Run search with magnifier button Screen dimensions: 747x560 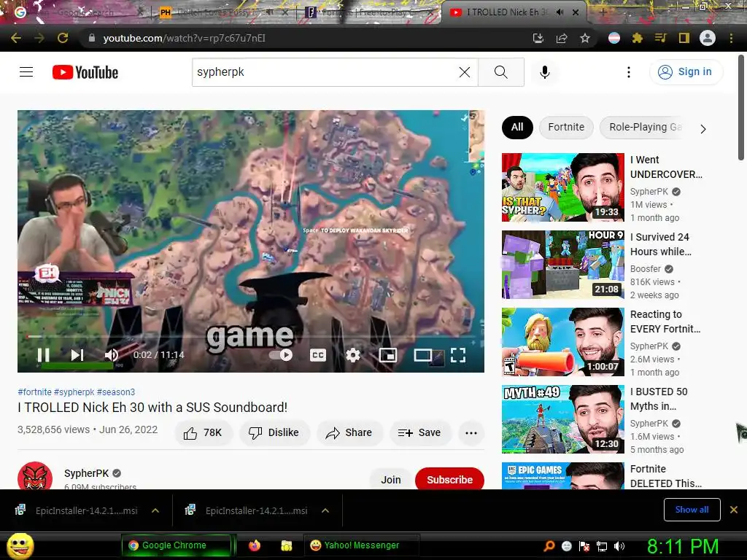click(500, 72)
